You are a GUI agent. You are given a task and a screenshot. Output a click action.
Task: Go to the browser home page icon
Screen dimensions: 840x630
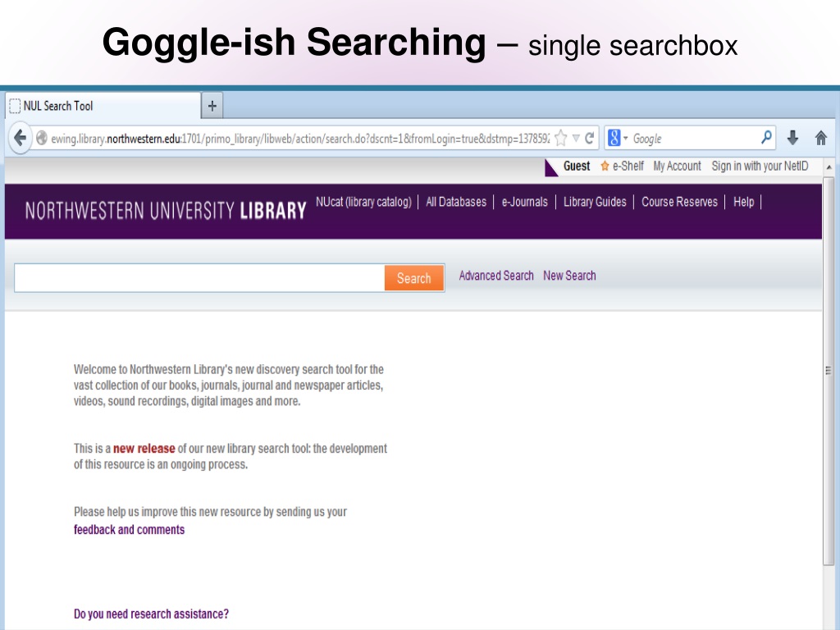(820, 138)
